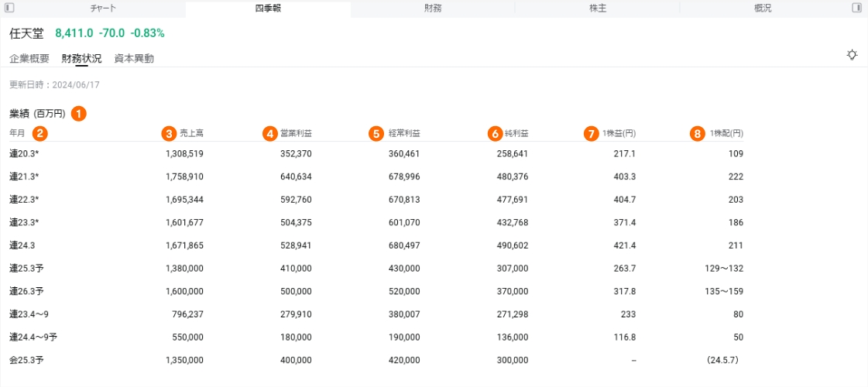Select the 連23.3* row label

(x=24, y=223)
